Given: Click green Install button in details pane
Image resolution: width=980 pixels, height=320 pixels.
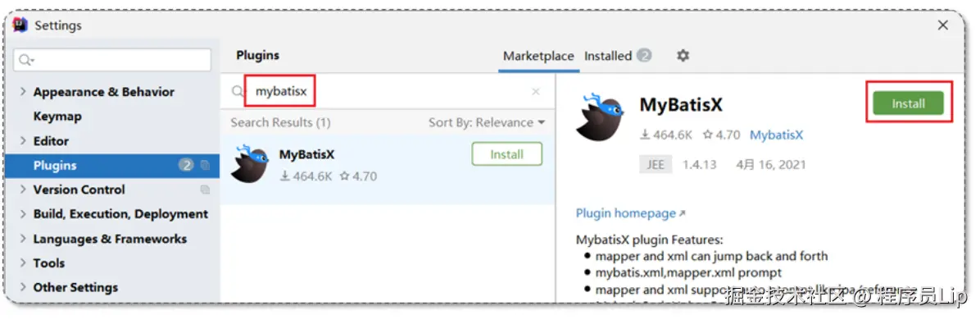Looking at the screenshot, I should (908, 103).
